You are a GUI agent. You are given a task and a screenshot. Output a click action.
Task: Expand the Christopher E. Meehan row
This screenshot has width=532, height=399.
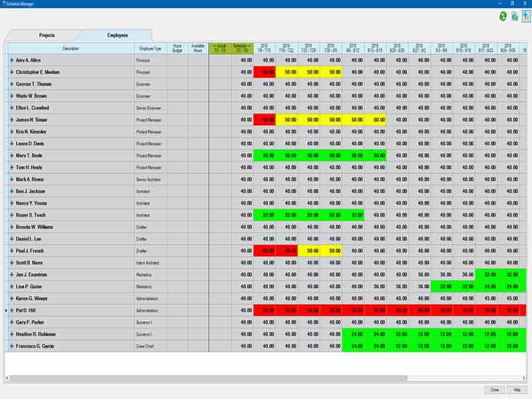coord(11,72)
